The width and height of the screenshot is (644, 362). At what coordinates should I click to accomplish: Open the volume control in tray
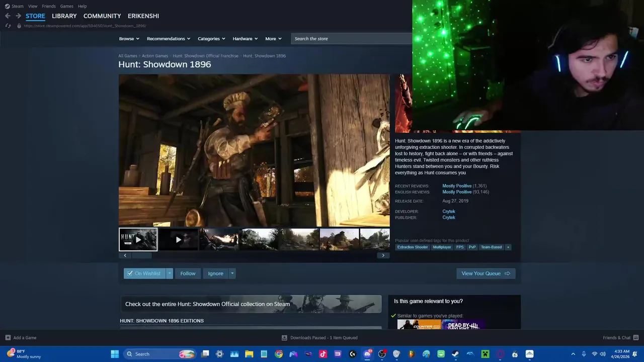coord(603,354)
